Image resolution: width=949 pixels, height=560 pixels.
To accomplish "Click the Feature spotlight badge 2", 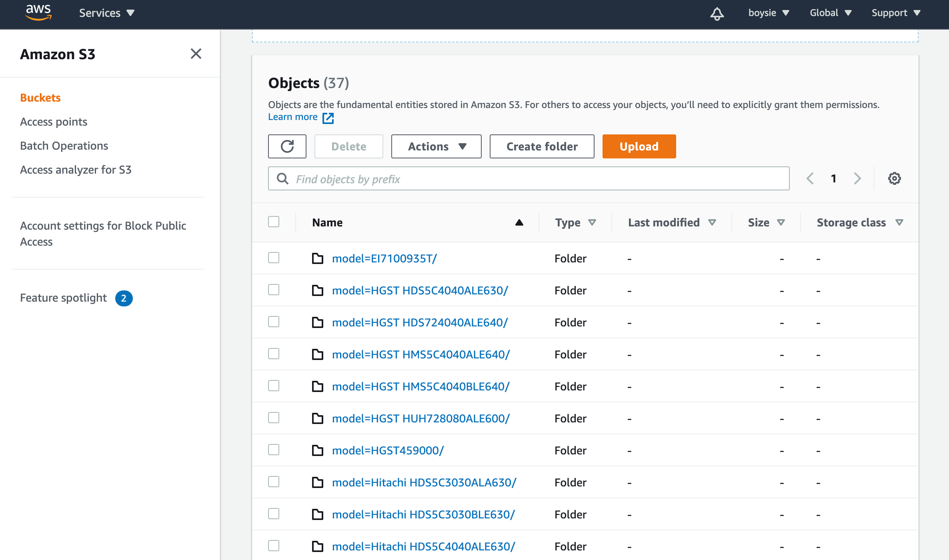I will pos(124,298).
